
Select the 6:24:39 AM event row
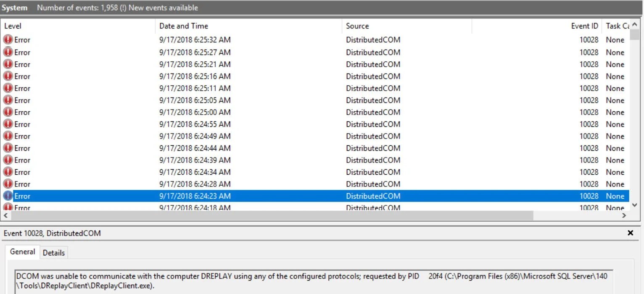[168, 160]
